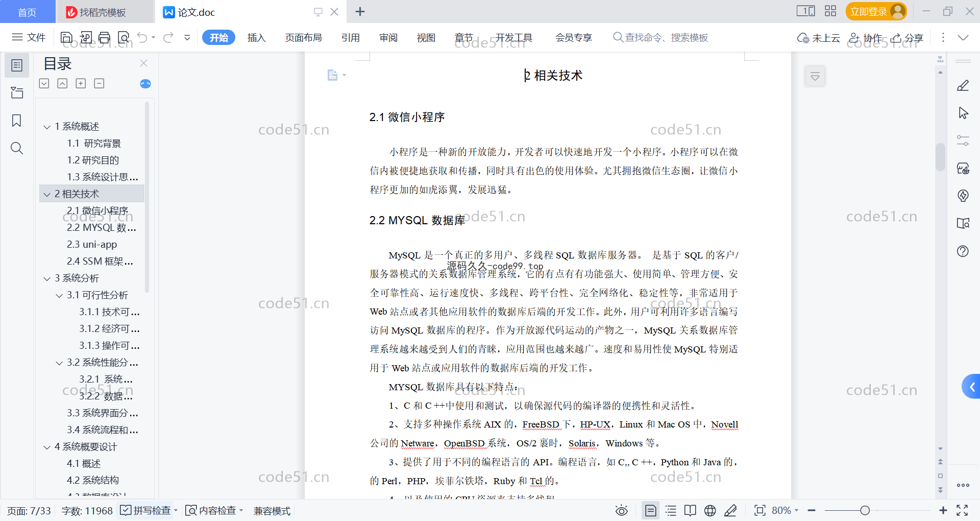The image size is (980, 521).
Task: Click the blue smart outline icon
Action: [145, 84]
